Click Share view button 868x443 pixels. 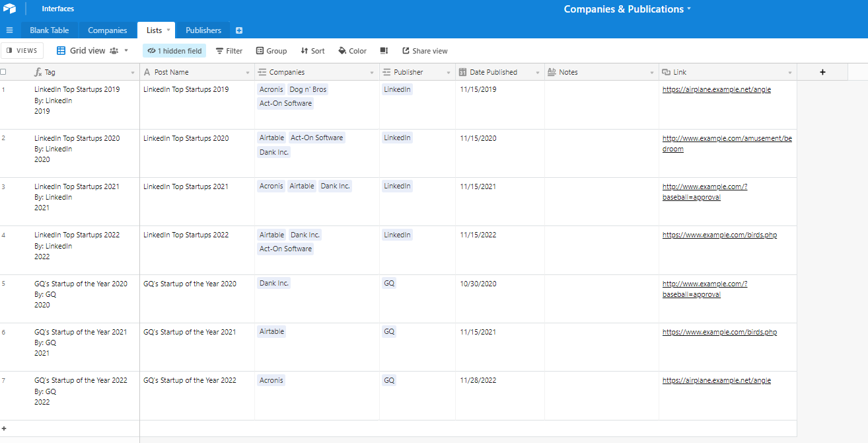[x=425, y=51]
